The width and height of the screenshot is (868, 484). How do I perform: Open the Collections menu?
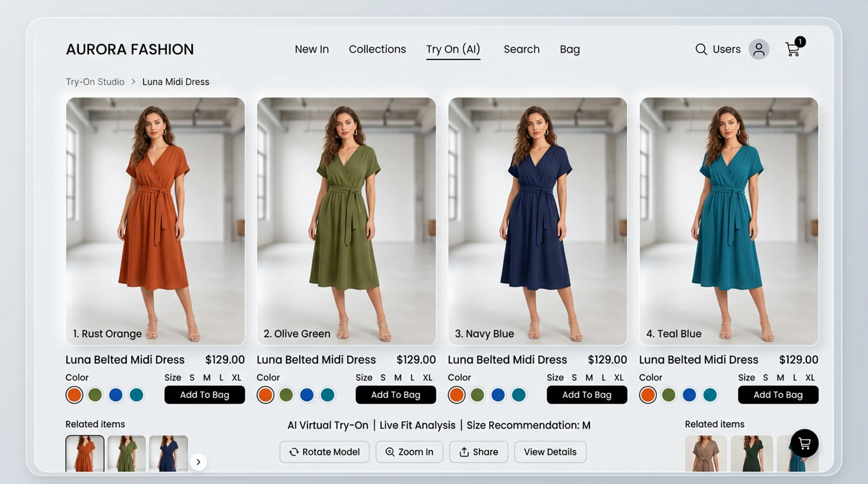(377, 49)
